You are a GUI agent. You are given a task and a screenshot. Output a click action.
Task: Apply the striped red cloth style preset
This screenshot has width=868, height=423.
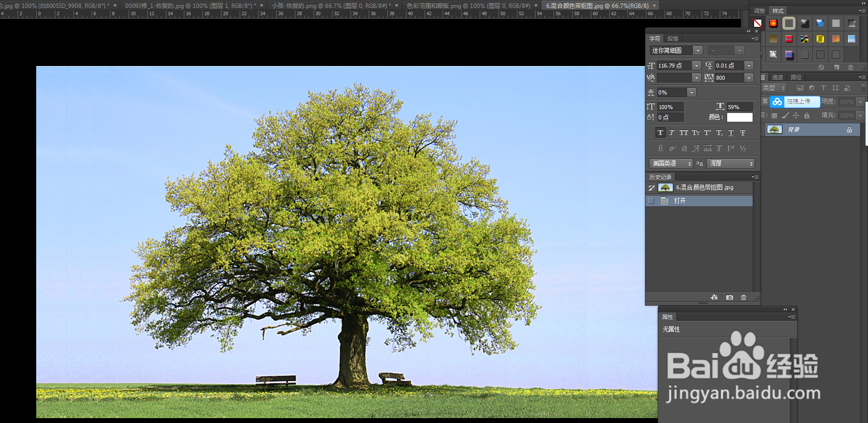[x=789, y=39]
